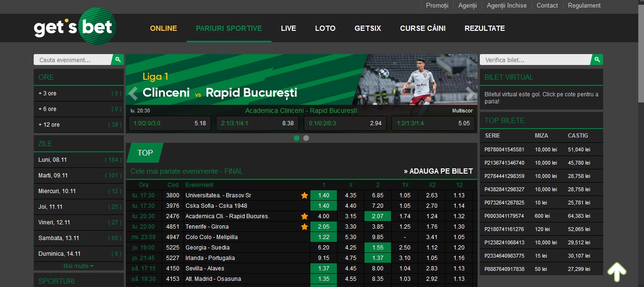Select the first banner pagination dot

pos(297,138)
